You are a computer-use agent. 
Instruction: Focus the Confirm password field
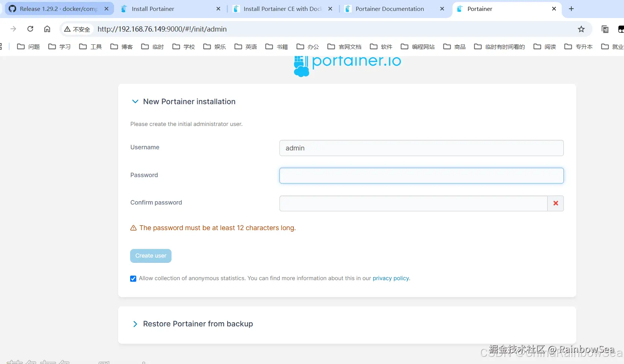[413, 203]
